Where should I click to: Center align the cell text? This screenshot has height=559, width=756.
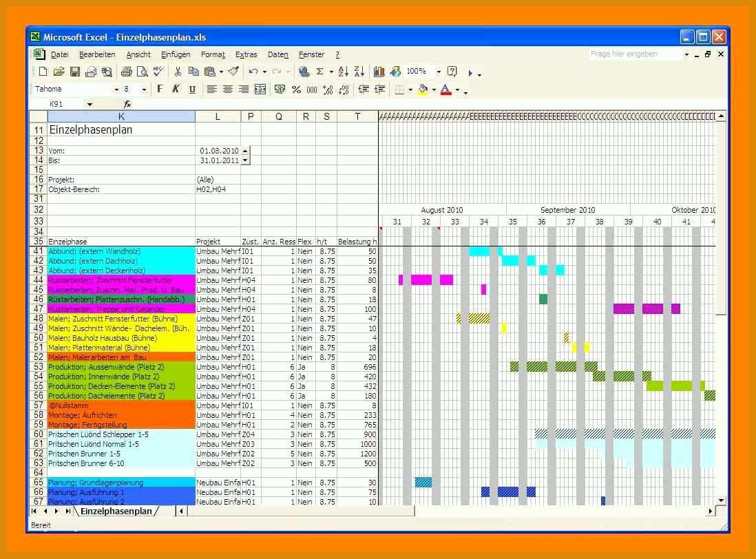point(228,89)
